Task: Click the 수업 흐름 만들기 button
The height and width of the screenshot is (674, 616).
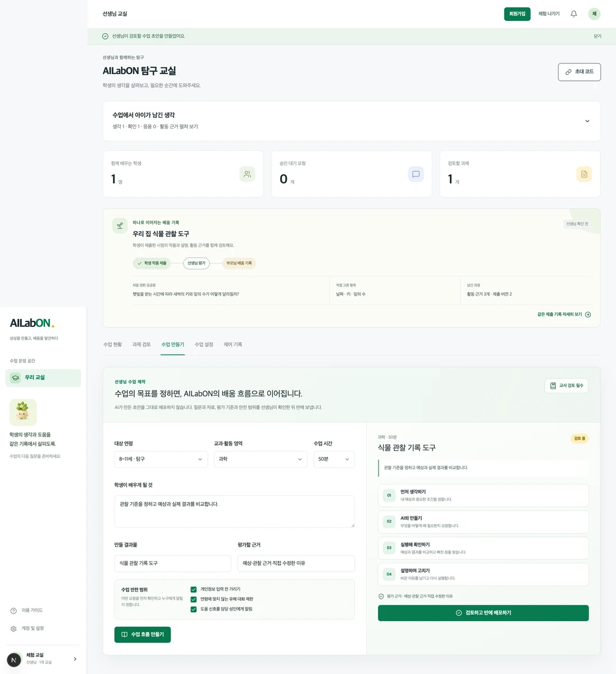Action: (x=143, y=635)
